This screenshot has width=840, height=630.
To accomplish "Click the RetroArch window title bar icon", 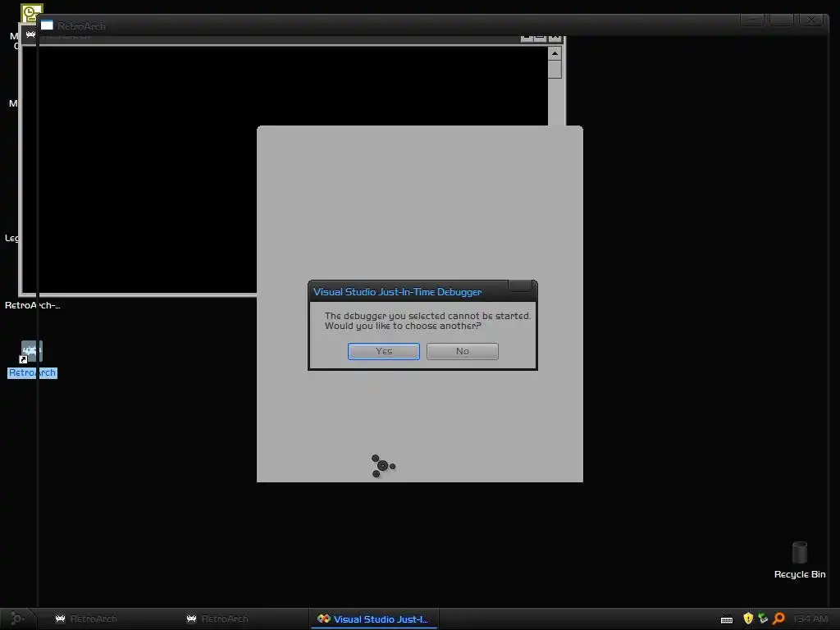I will pyautogui.click(x=47, y=25).
